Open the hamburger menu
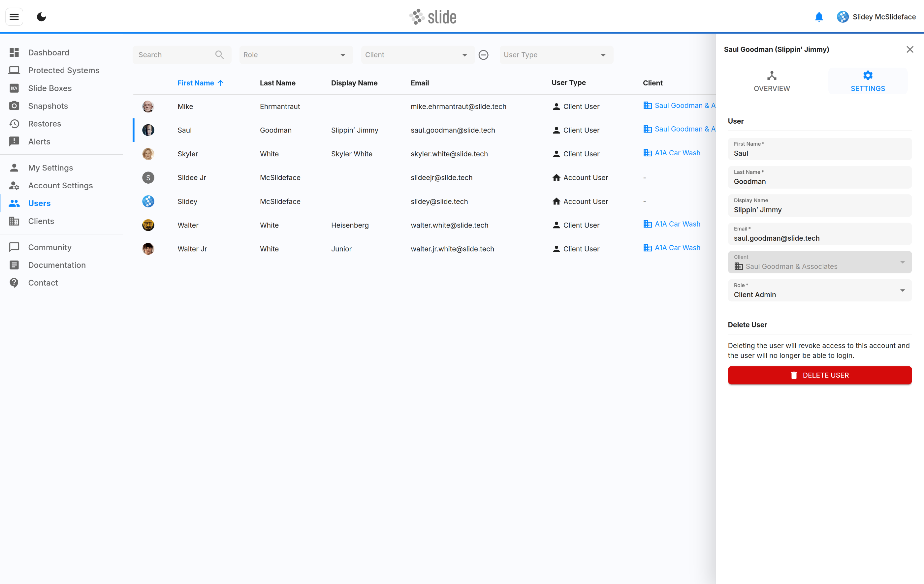Screen dimensions: 924x584 coord(14,17)
